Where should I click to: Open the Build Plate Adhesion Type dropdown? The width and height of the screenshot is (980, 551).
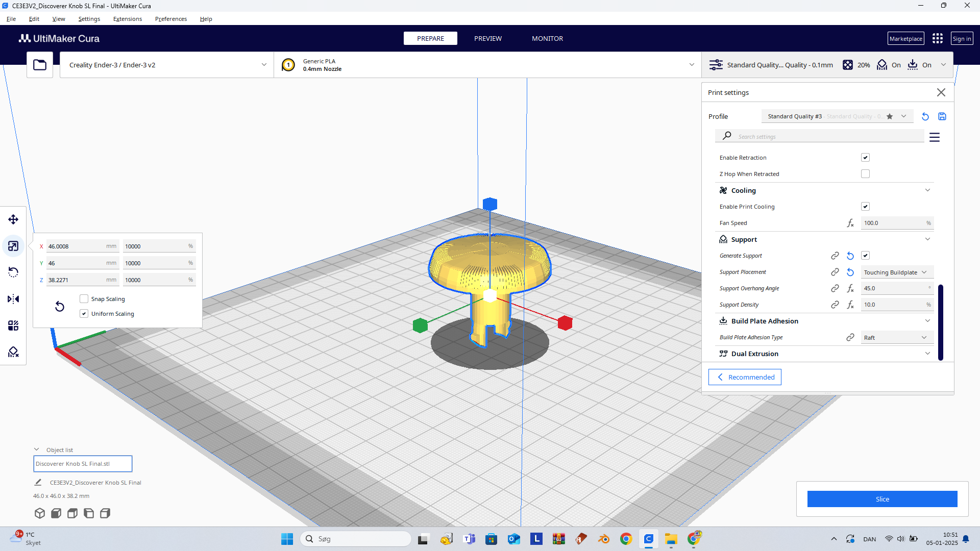coord(897,338)
